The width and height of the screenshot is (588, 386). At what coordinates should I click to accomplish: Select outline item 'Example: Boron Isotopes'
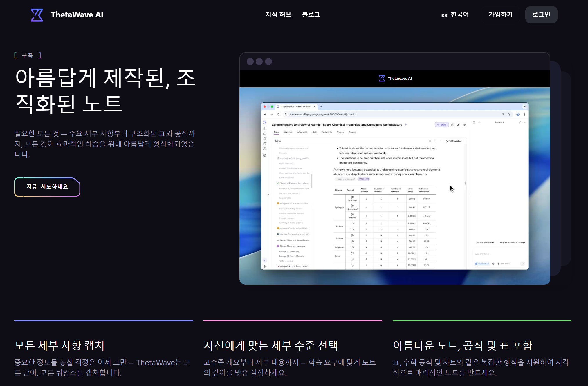[289, 251]
